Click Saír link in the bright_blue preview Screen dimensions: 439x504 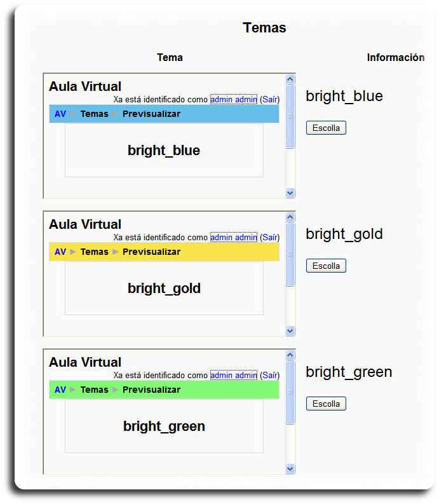point(270,100)
